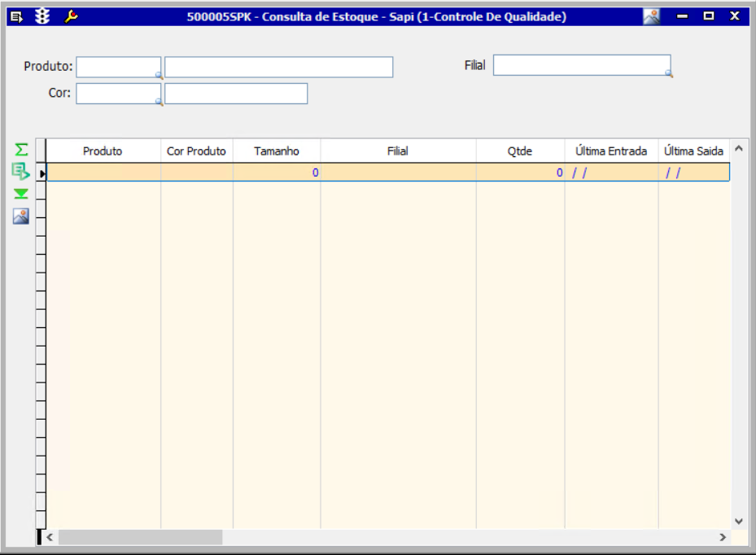Focus the Cor code input field
Image resolution: width=756 pixels, height=555 pixels.
[x=119, y=94]
